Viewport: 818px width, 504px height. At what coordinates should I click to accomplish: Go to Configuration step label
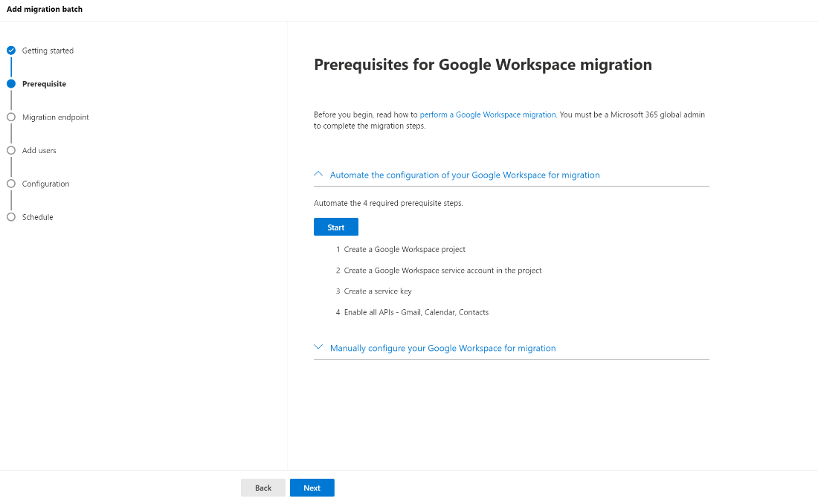click(x=46, y=184)
